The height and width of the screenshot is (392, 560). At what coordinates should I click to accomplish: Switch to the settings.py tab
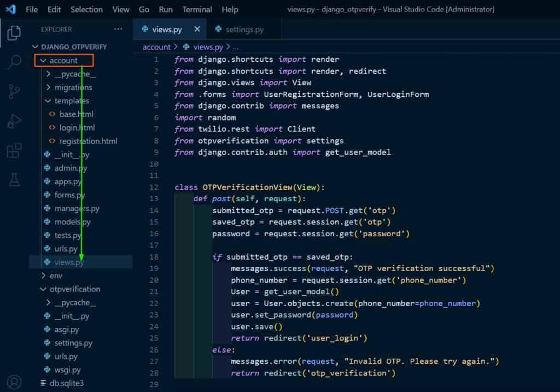click(x=244, y=30)
